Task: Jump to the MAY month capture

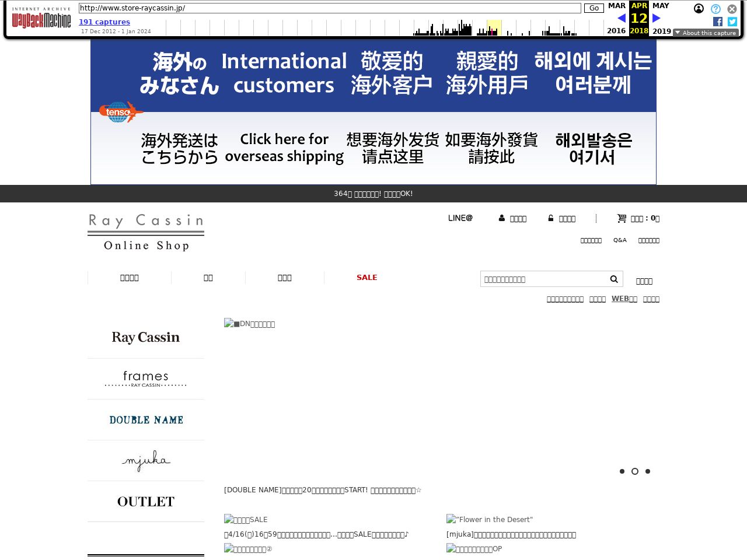Action: click(x=661, y=6)
